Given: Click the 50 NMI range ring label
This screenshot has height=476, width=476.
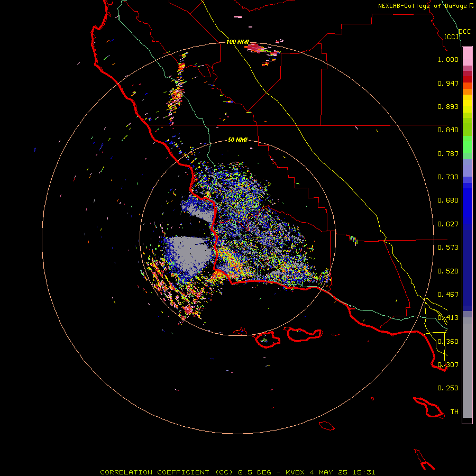Looking at the screenshot, I should [x=237, y=140].
